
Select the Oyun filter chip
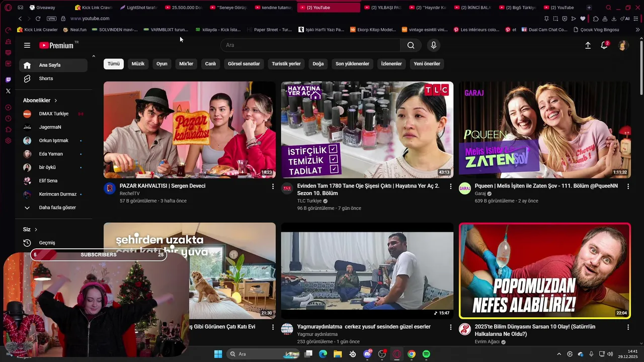[162, 64]
